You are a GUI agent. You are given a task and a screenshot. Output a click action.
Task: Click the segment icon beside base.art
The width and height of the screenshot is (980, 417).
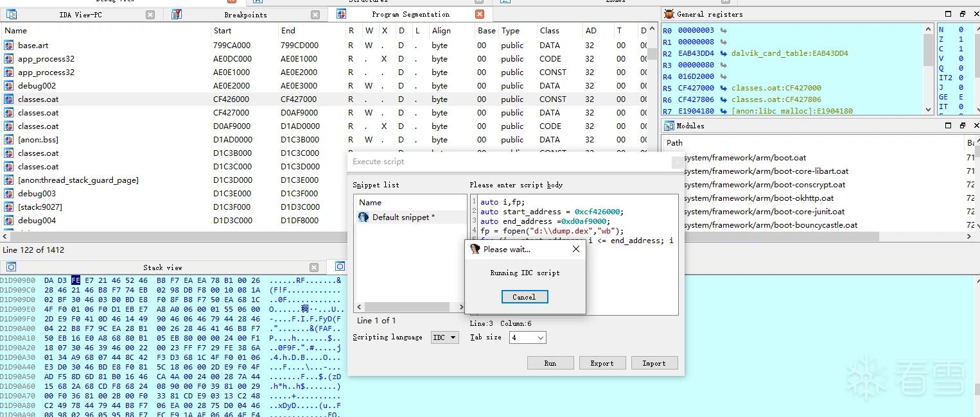(9, 46)
